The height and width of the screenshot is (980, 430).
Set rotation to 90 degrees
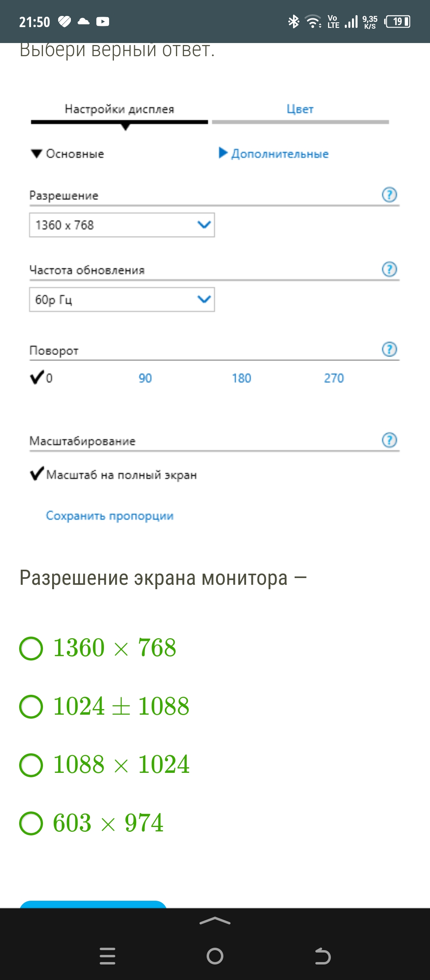[145, 378]
